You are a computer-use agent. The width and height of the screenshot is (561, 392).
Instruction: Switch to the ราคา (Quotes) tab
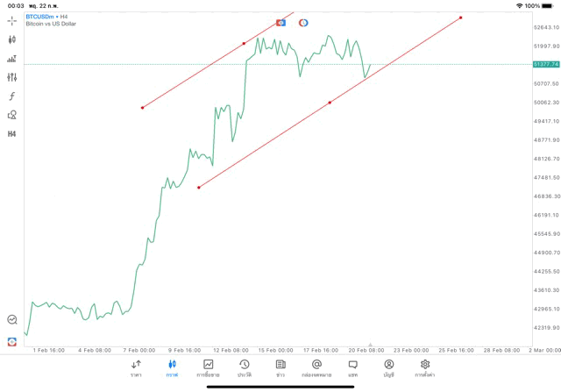pos(136,367)
